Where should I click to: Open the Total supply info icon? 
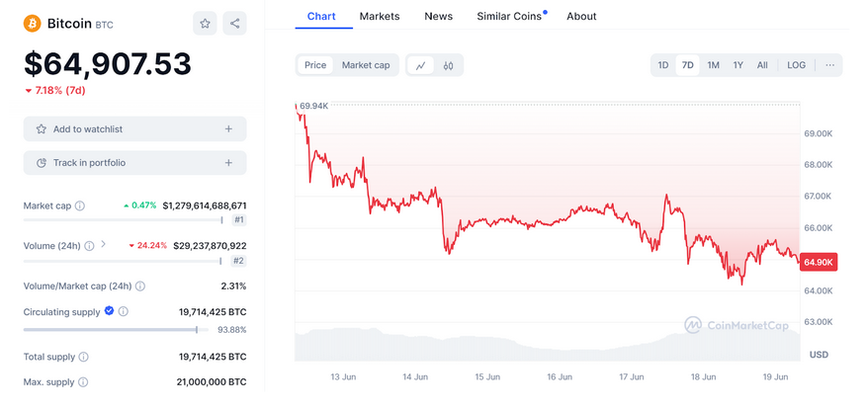pos(84,357)
